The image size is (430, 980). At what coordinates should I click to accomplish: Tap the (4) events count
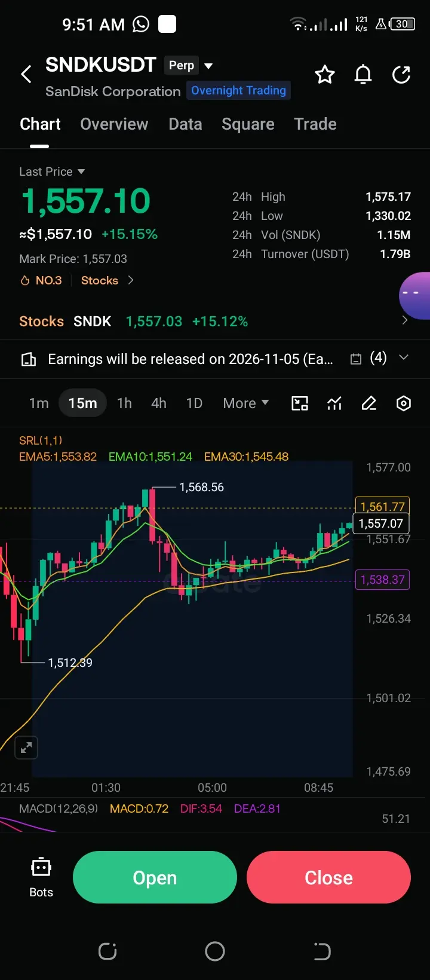click(378, 358)
